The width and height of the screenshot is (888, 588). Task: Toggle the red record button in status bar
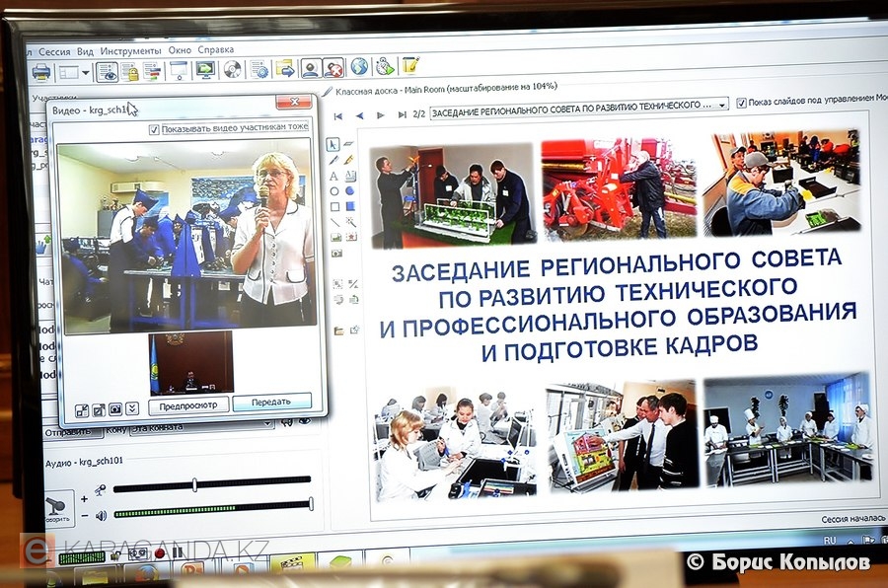point(159,553)
